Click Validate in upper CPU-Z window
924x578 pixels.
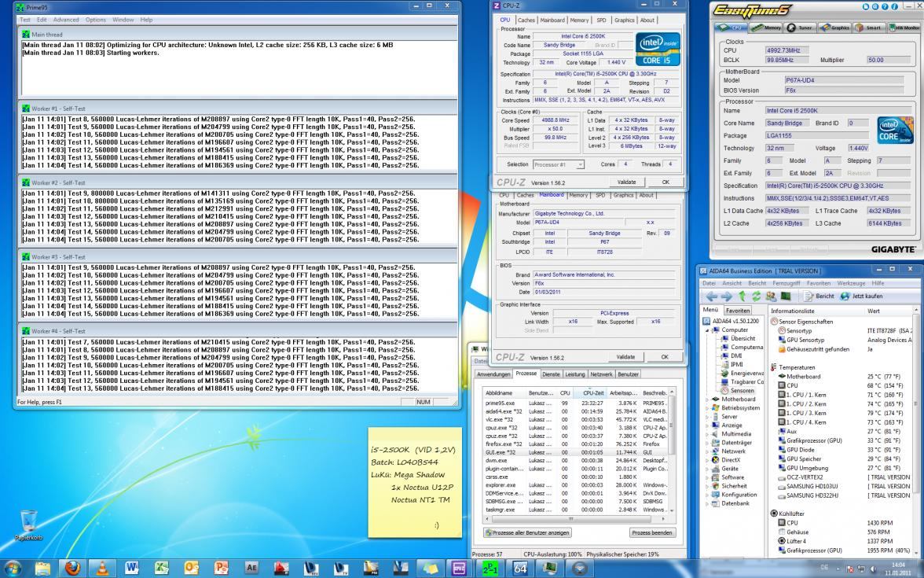pos(626,182)
